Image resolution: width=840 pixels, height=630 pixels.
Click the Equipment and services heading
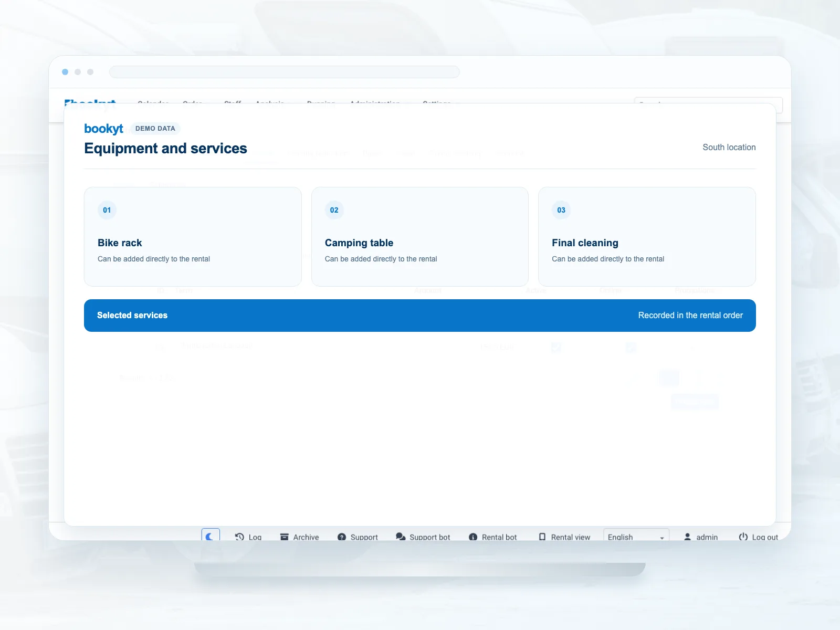[x=165, y=149]
